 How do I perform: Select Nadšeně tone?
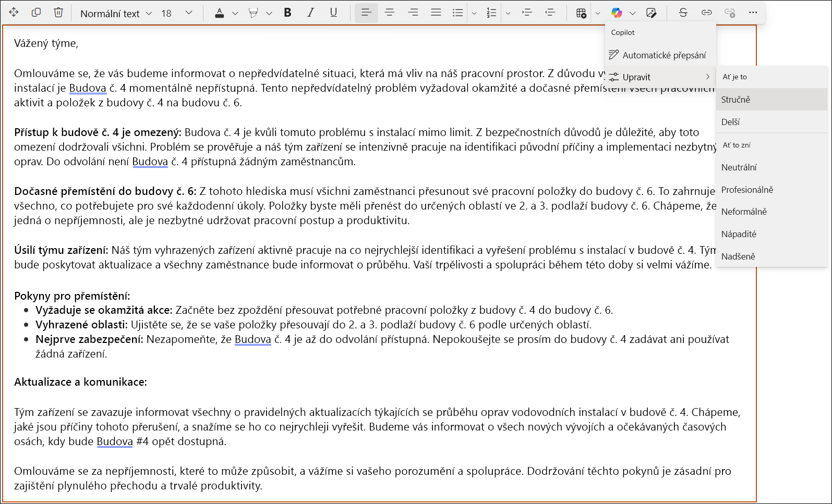[771, 256]
